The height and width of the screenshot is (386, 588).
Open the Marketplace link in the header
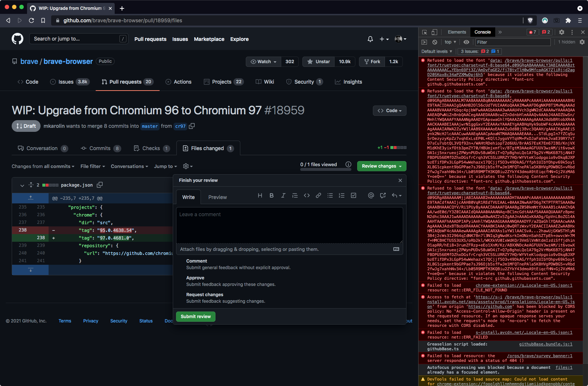point(209,39)
